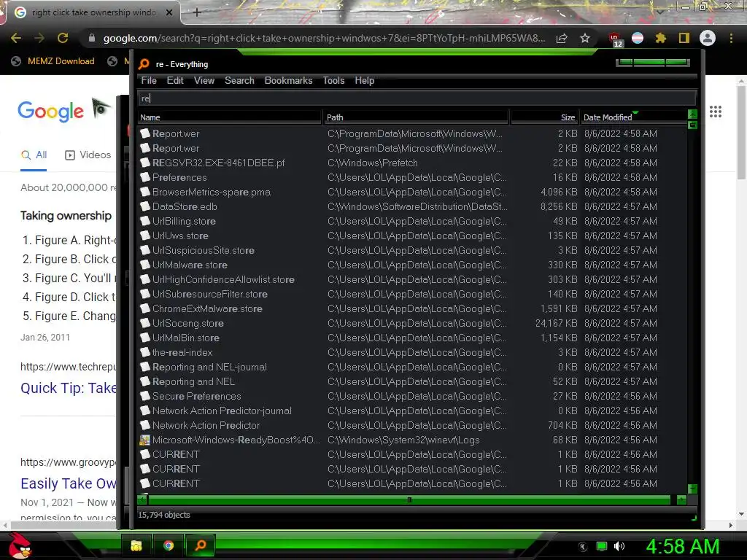Open the View menu in Everything
Image resolution: width=747 pixels, height=560 pixels.
coord(204,80)
